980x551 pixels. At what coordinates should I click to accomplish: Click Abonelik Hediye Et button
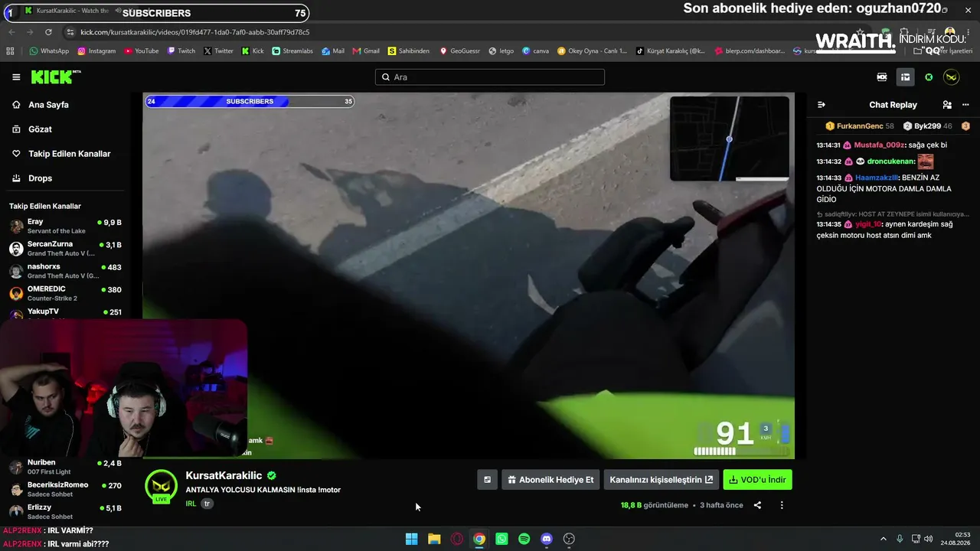(550, 480)
